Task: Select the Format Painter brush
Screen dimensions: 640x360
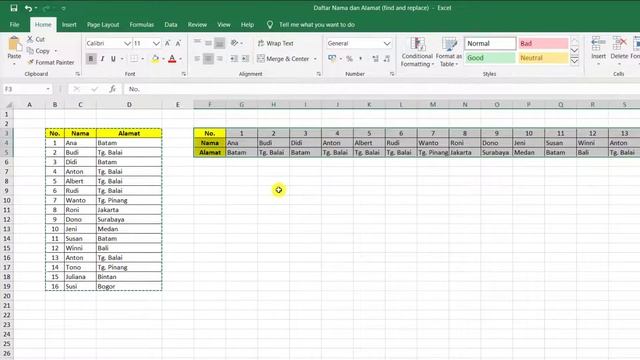Action: pos(51,62)
